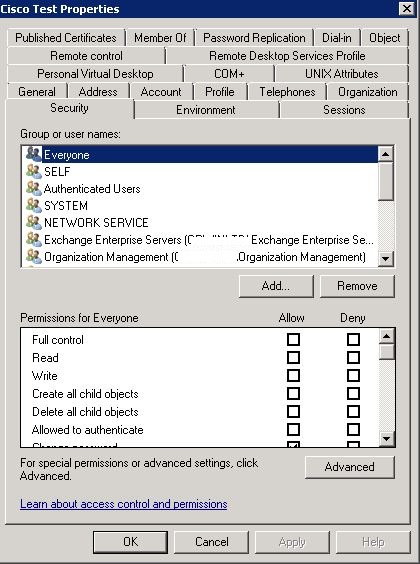The height and width of the screenshot is (564, 420).
Task: Click the NETWORK SERVICE group icon
Action: pyautogui.click(x=34, y=222)
